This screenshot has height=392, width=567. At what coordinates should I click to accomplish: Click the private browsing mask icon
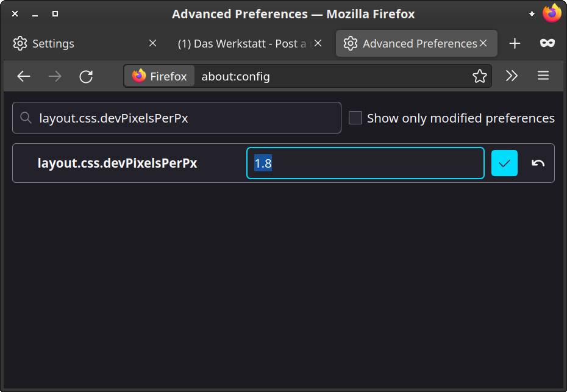(547, 43)
